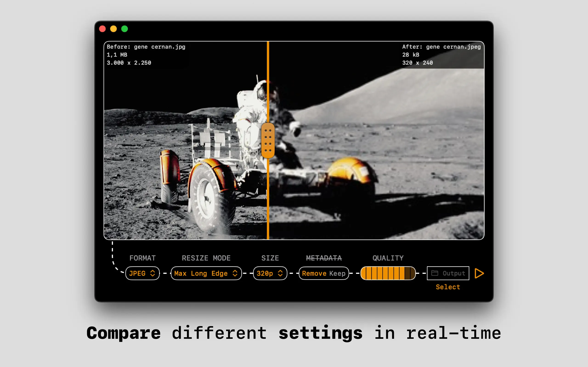The height and width of the screenshot is (367, 588).
Task: Click the Max Long Edge chevron arrows
Action: pos(235,273)
